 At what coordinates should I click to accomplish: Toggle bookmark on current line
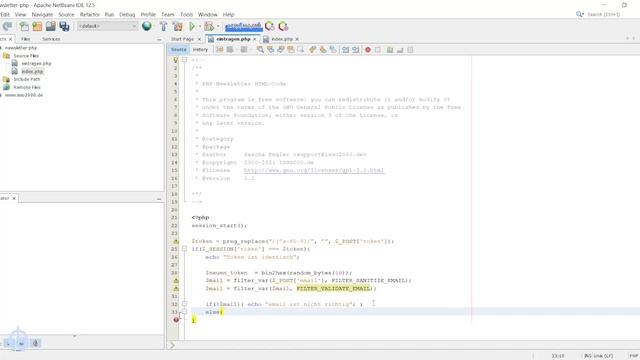click(x=333, y=50)
